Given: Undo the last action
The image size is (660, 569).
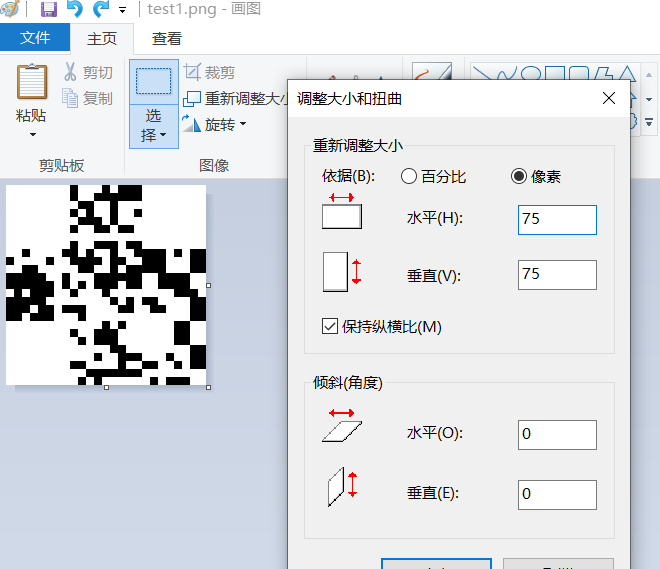Looking at the screenshot, I should coord(75,9).
